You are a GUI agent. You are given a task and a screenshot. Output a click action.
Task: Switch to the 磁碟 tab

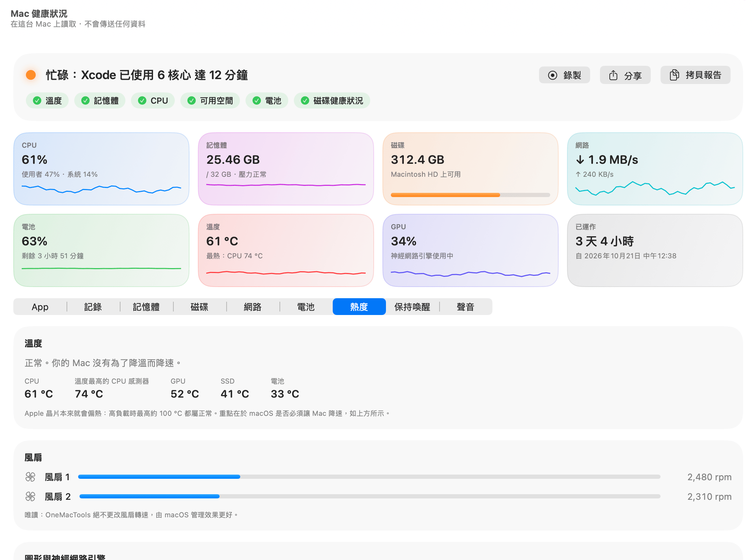[200, 307]
